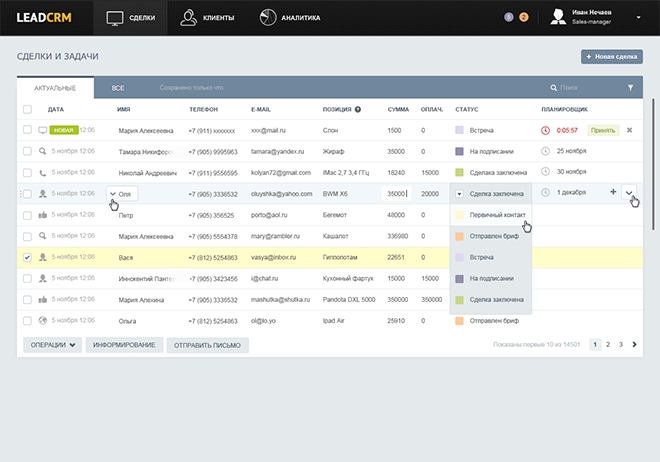Screen dimensions: 660x462
Task: Select the orange Отправлен бриф status swatch in dropdown
Action: pos(459,236)
